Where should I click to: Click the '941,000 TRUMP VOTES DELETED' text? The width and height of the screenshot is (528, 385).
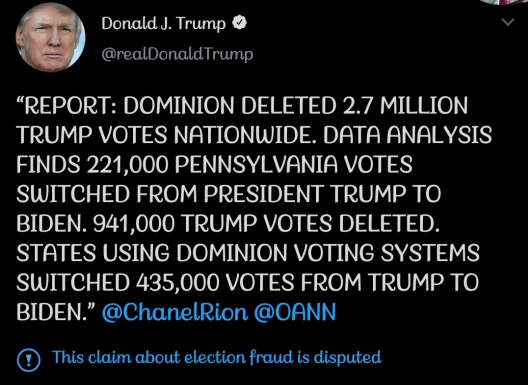point(267,223)
